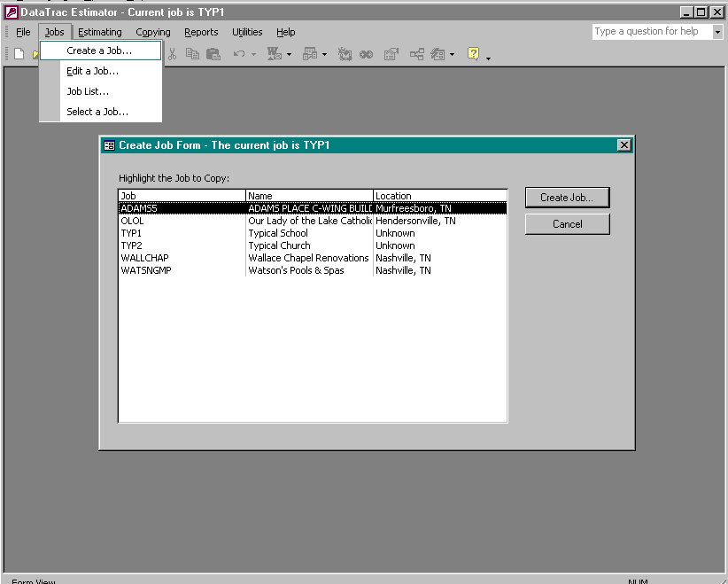The width and height of the screenshot is (728, 584).
Task: Click the Jobs menu
Action: pyautogui.click(x=55, y=32)
